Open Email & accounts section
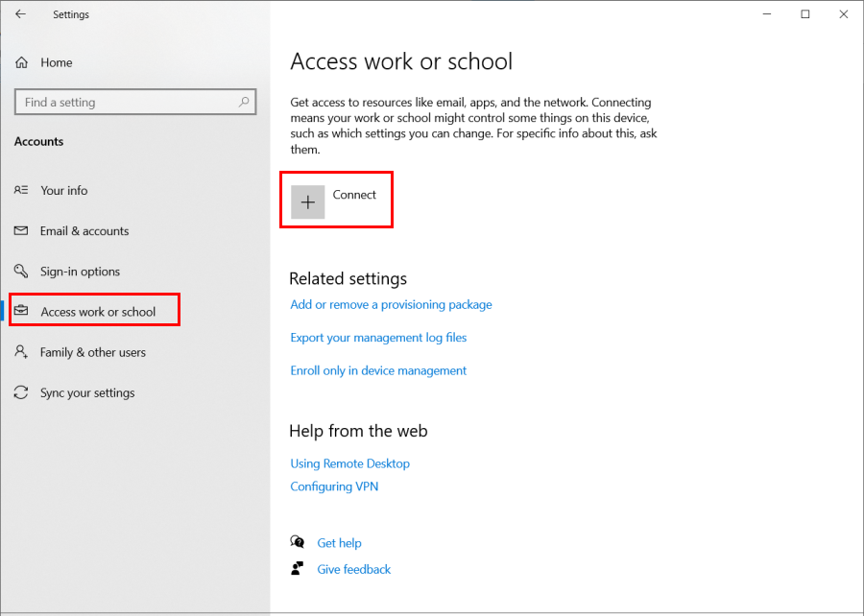 pos(84,231)
